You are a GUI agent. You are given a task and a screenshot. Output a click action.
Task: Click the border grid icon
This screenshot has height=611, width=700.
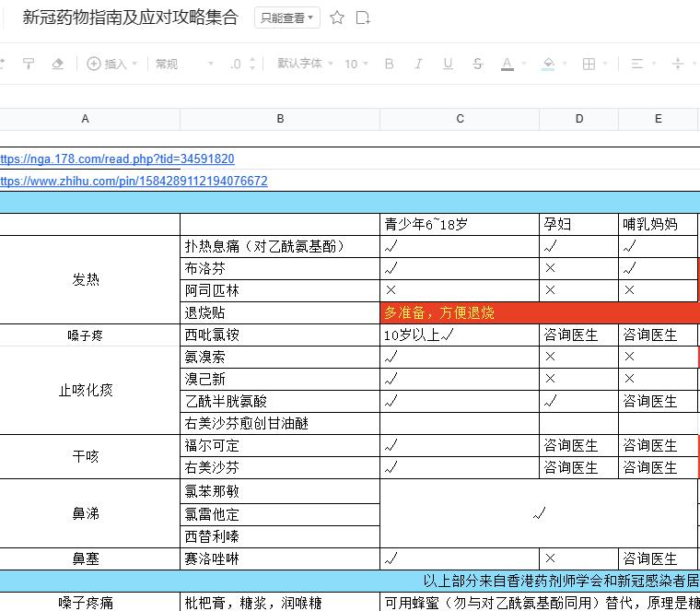coord(589,64)
